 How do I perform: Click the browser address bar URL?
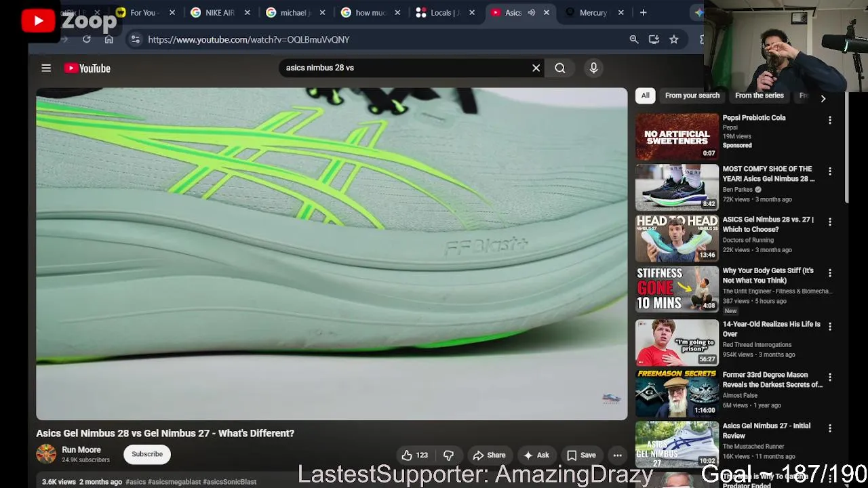coord(249,39)
